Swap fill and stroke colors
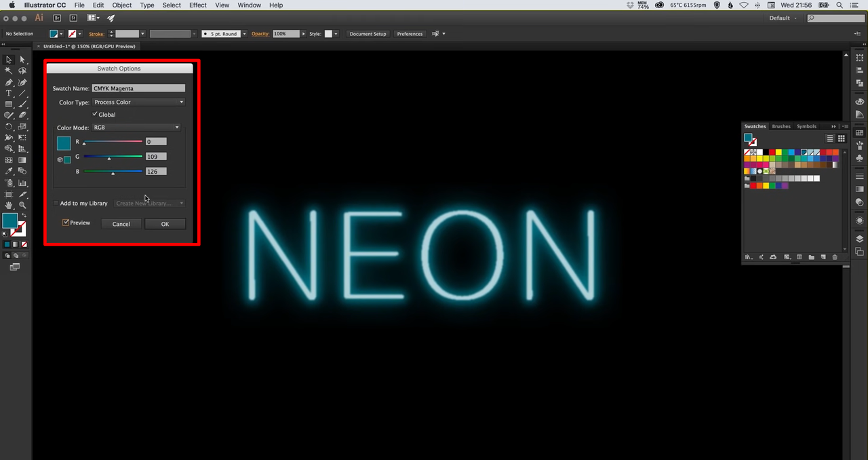Image resolution: width=868 pixels, height=460 pixels. pyautogui.click(x=24, y=216)
